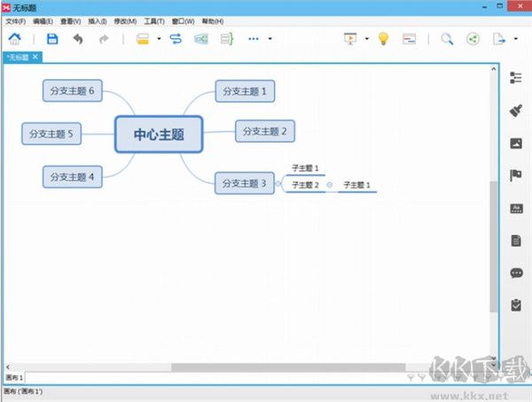Open the Outline panel in sidebar
532x402 pixels.
pos(516,78)
